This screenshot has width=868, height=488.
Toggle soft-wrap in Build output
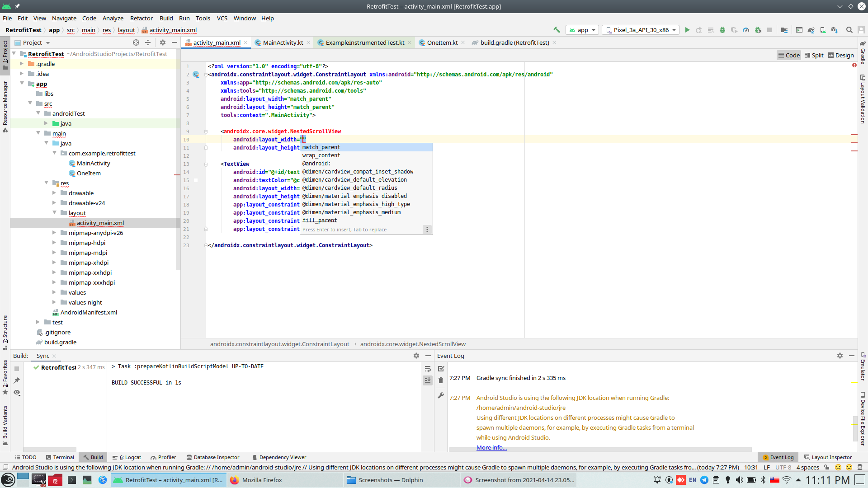[428, 369]
